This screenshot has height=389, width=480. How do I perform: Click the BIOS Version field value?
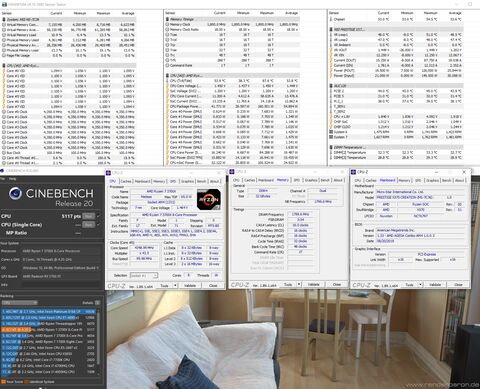pos(420,236)
